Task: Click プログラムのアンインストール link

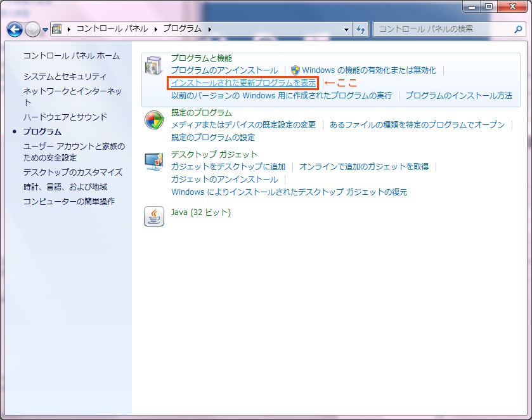Action: [224, 70]
